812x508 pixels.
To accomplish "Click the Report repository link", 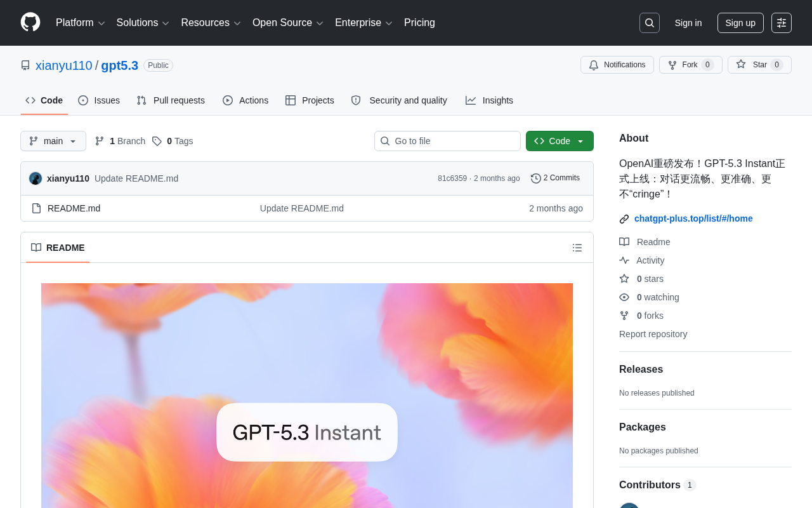I will coord(653,334).
